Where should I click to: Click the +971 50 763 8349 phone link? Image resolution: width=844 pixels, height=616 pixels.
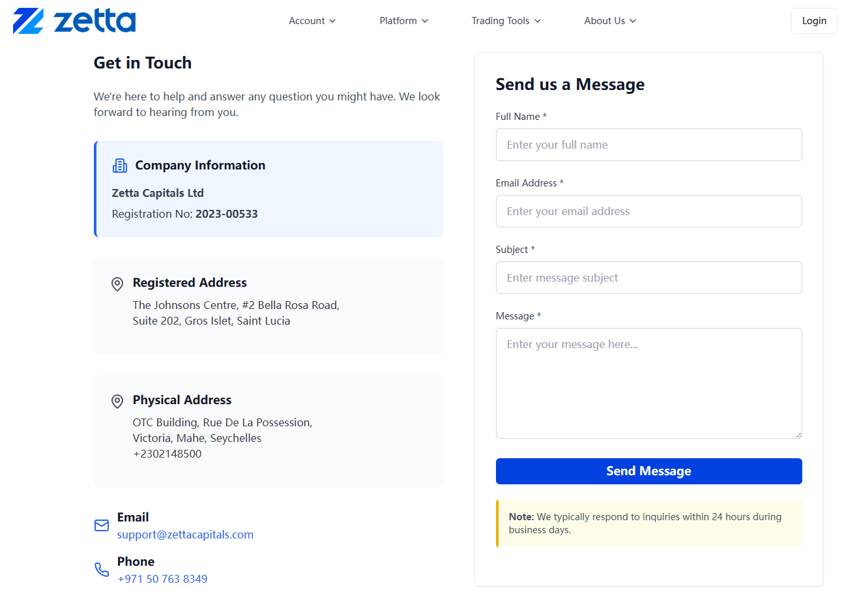162,579
